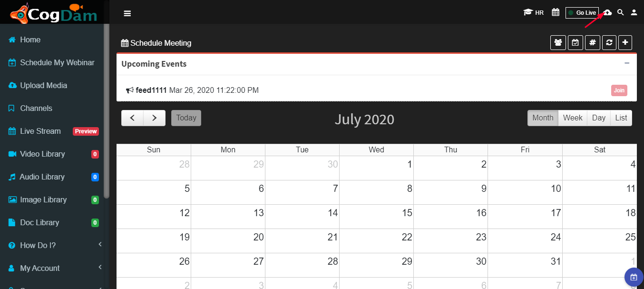Open the hamburger menu icon

[127, 13]
